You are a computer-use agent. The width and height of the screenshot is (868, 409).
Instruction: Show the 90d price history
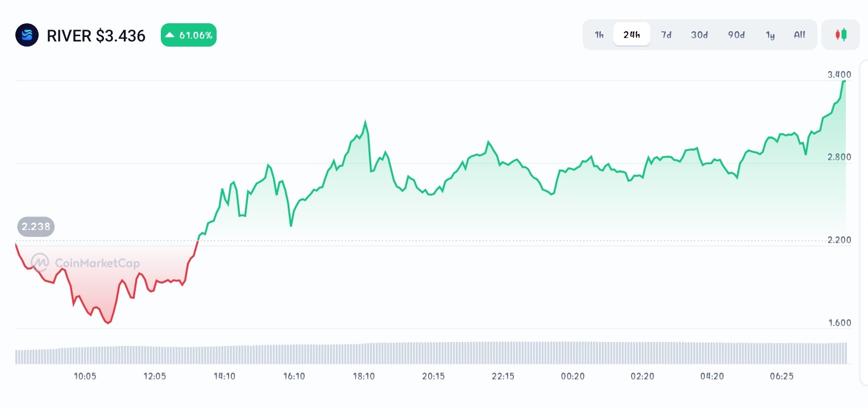[x=736, y=35]
